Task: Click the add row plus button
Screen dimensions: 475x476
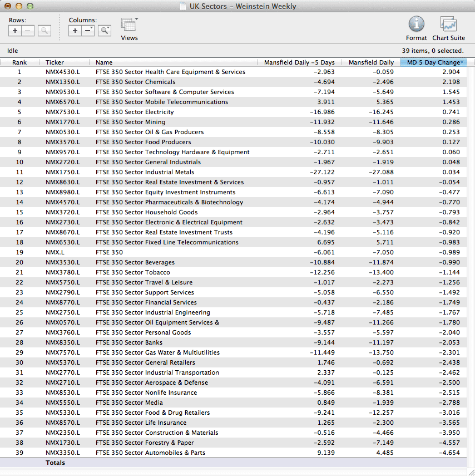Action: click(16, 31)
